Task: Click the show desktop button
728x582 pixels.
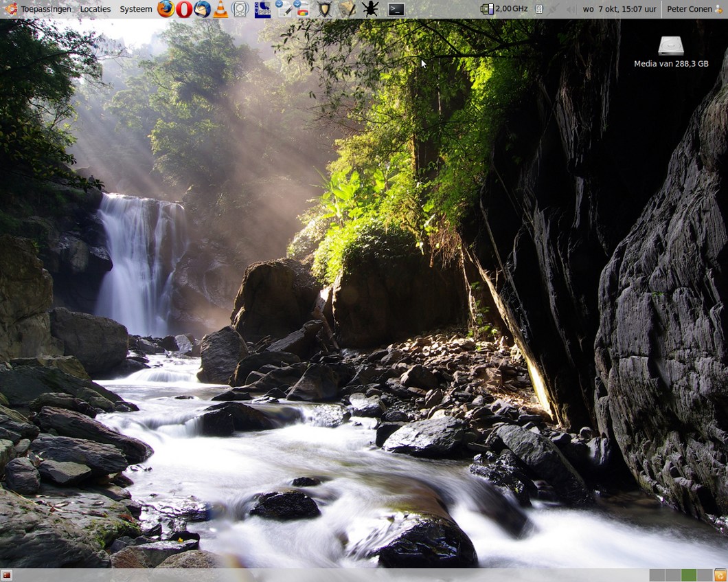Action: pyautogui.click(x=7, y=576)
